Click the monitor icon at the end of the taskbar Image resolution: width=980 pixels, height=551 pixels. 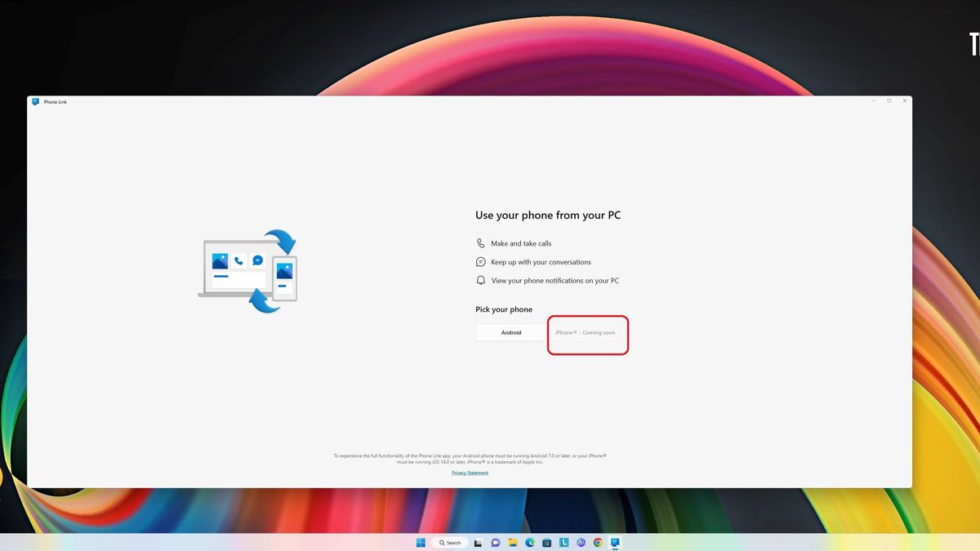coord(615,542)
